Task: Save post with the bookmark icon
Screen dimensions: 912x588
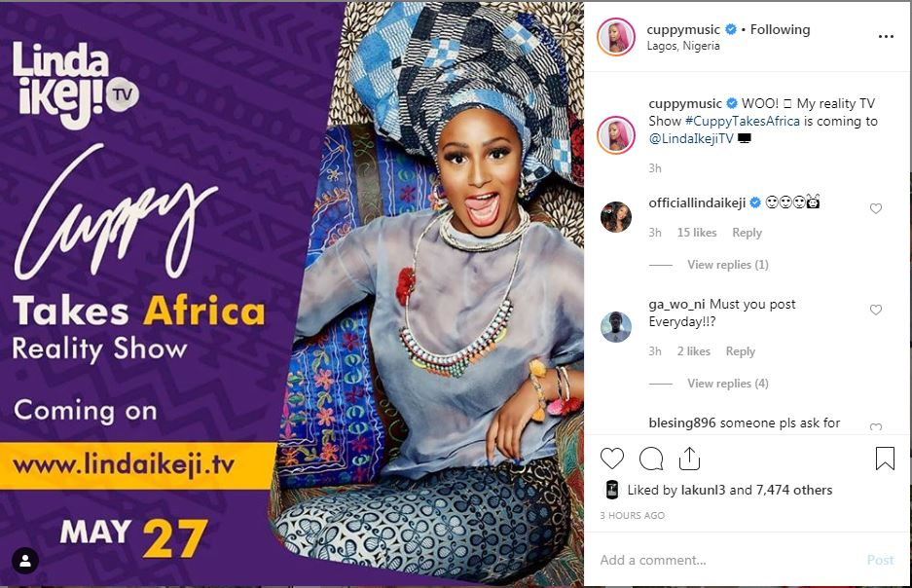Action: (885, 458)
